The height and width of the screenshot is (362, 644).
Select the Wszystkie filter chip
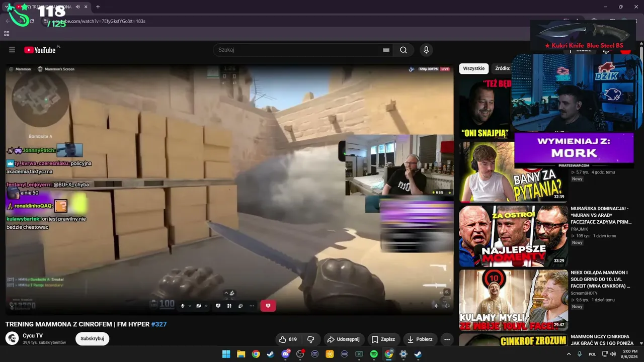point(474,68)
